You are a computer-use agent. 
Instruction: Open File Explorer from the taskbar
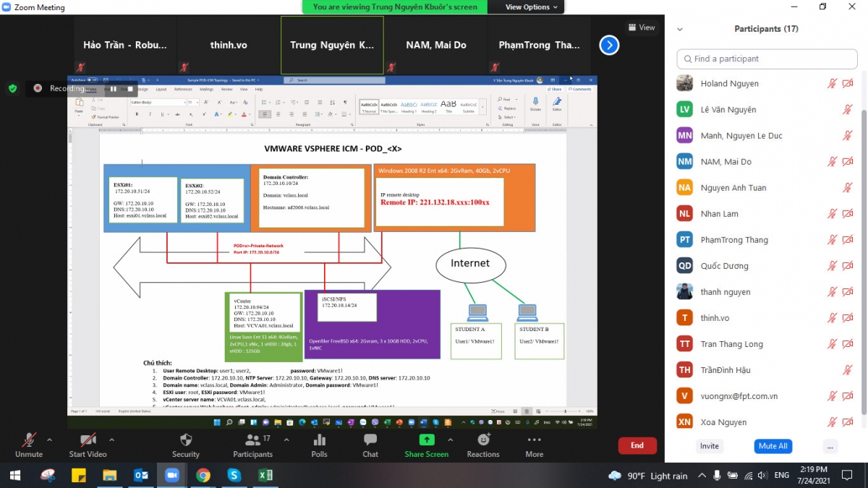[x=110, y=475]
